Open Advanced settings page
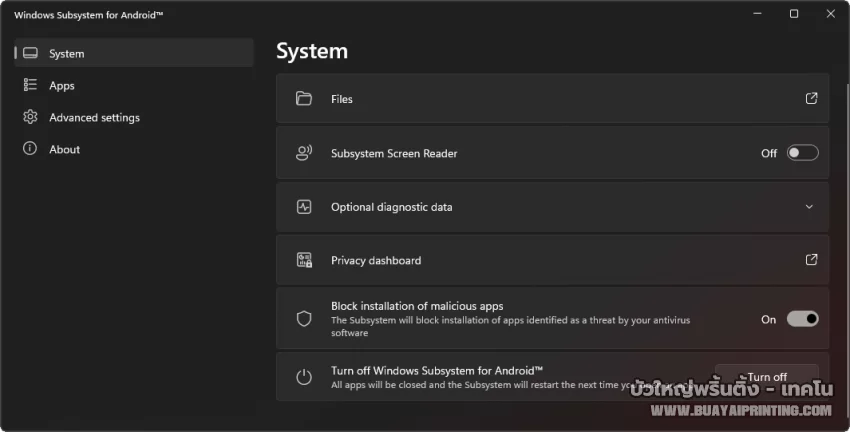850x432 pixels. 94,118
